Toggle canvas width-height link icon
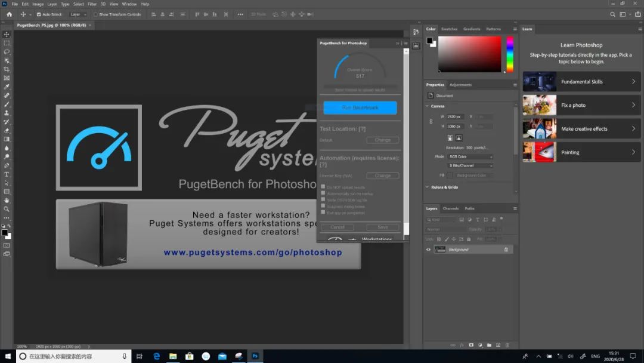The height and width of the screenshot is (363, 644). pyautogui.click(x=431, y=122)
